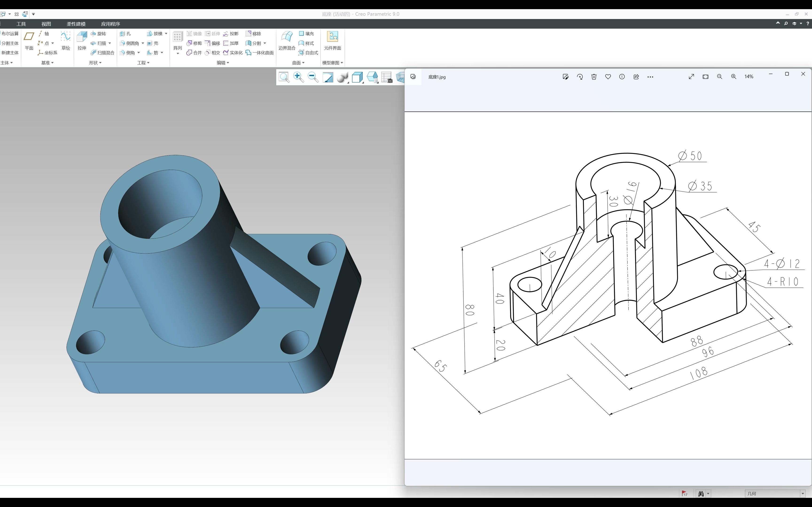Click the Revolve (旋转) tool
Image resolution: width=812 pixels, height=507 pixels.
98,34
